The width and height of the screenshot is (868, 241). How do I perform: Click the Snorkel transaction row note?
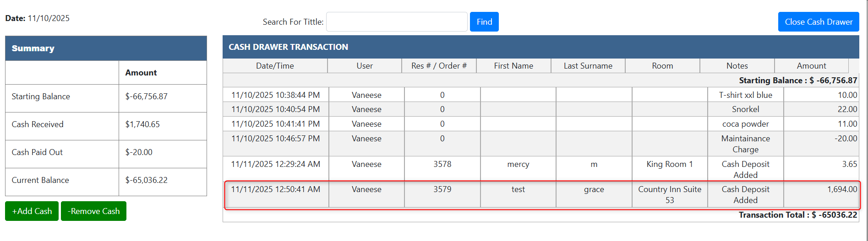(745, 109)
